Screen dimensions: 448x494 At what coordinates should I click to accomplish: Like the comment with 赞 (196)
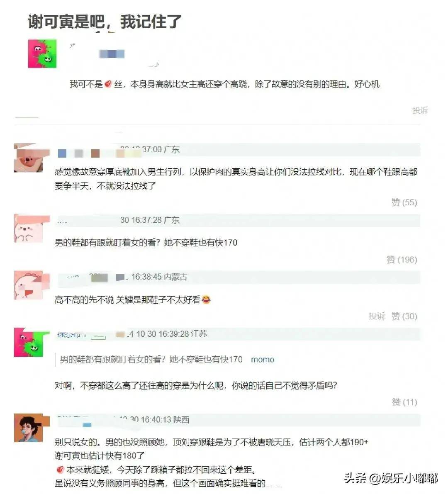coord(402,260)
